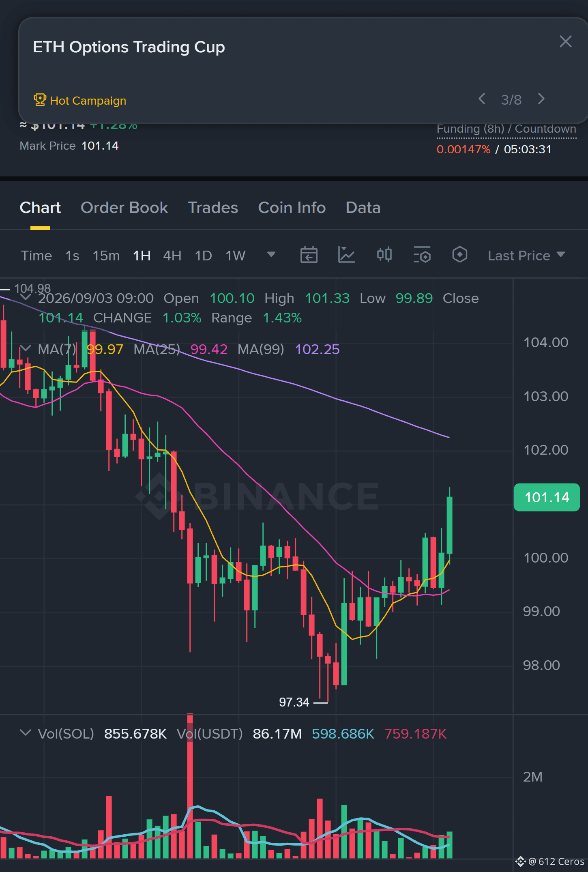
Task: Dismiss the ETH Options Trading Cup banner
Action: (x=565, y=41)
